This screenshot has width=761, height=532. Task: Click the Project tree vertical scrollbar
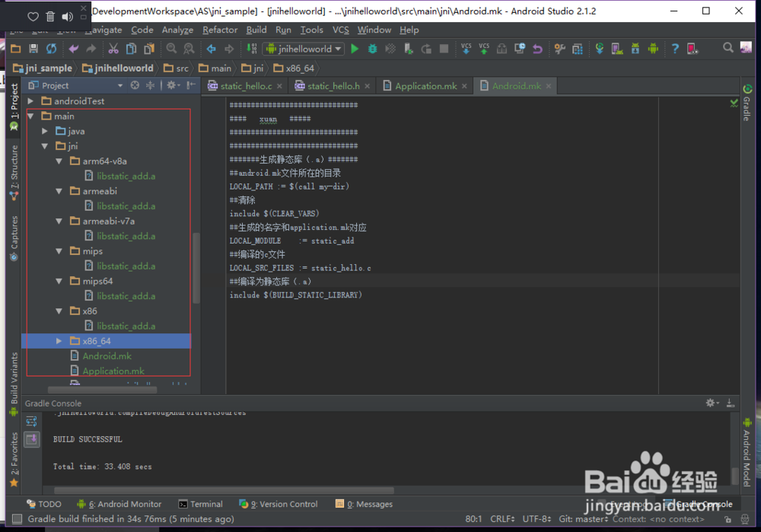point(196,268)
